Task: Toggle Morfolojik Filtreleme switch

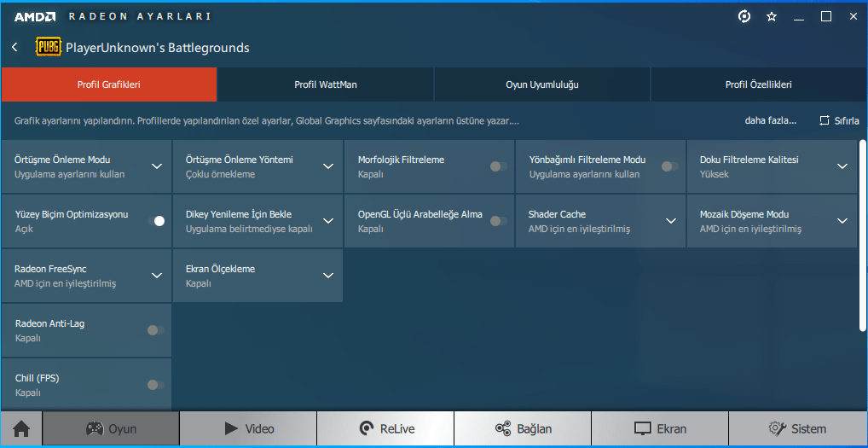Action: pos(498,166)
